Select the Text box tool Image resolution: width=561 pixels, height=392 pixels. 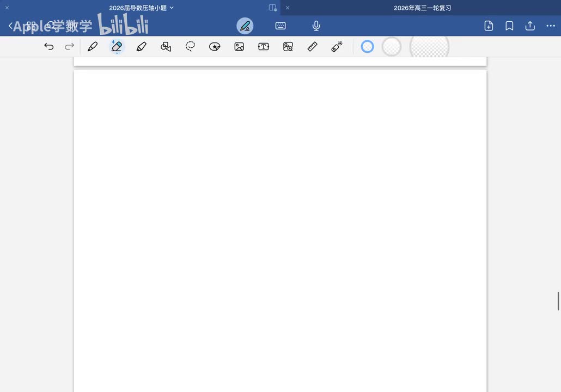point(264,46)
